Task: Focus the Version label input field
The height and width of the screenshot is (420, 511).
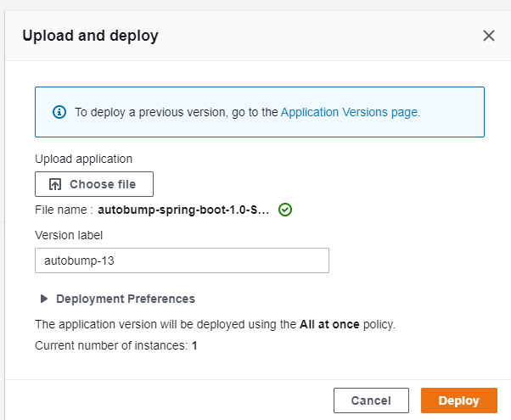Action: click(x=182, y=260)
